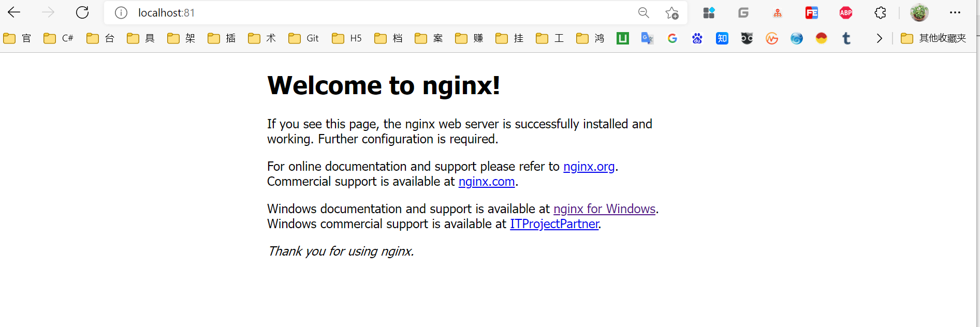The height and width of the screenshot is (327, 980).
Task: Open the 具 bookmarks folder
Action: click(141, 38)
